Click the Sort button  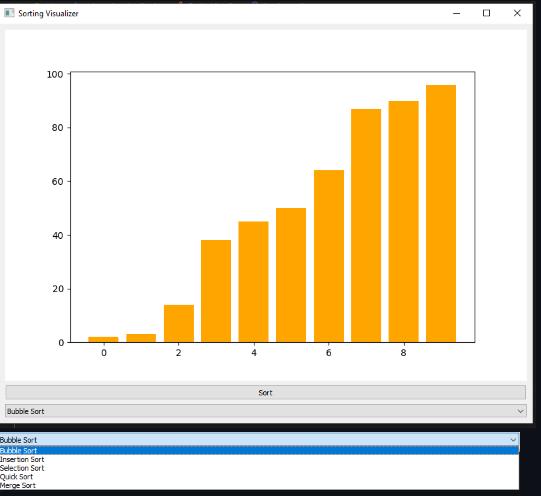[x=266, y=393]
